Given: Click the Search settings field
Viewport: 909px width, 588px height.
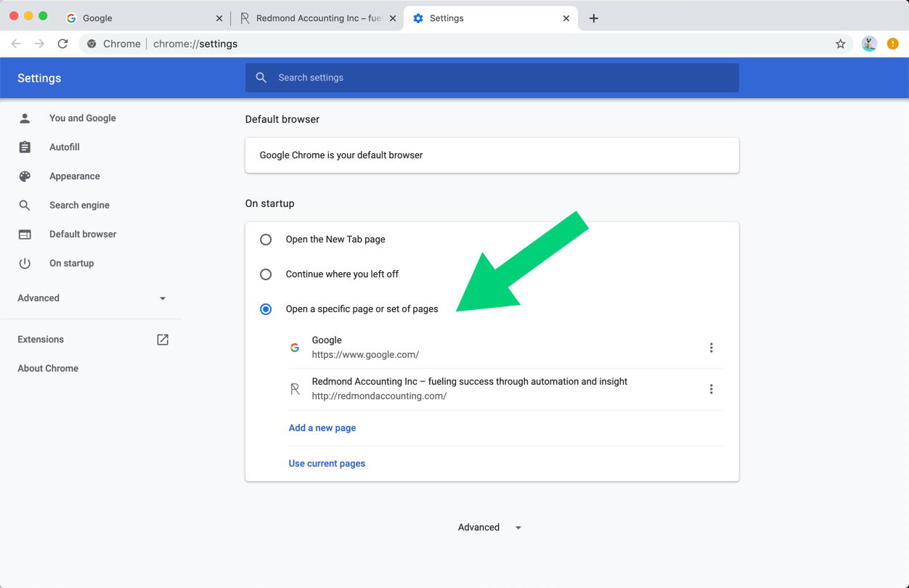Looking at the screenshot, I should pyautogui.click(x=492, y=78).
